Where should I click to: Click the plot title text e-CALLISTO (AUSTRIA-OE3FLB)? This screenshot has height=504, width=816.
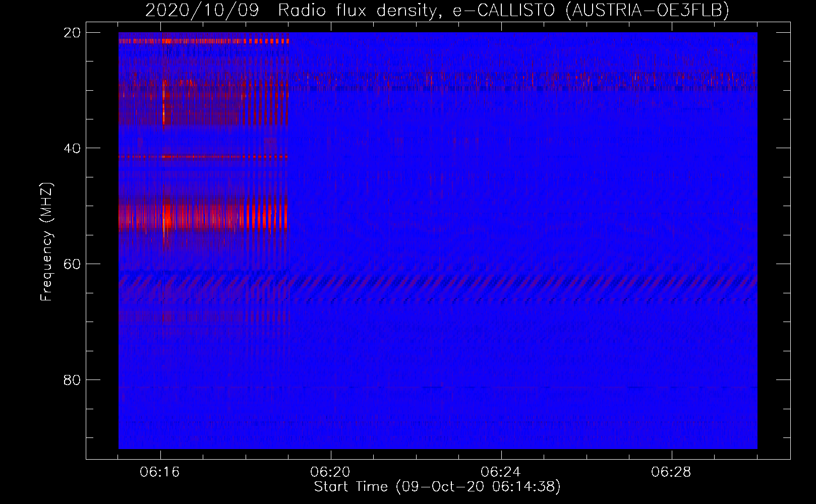click(591, 10)
